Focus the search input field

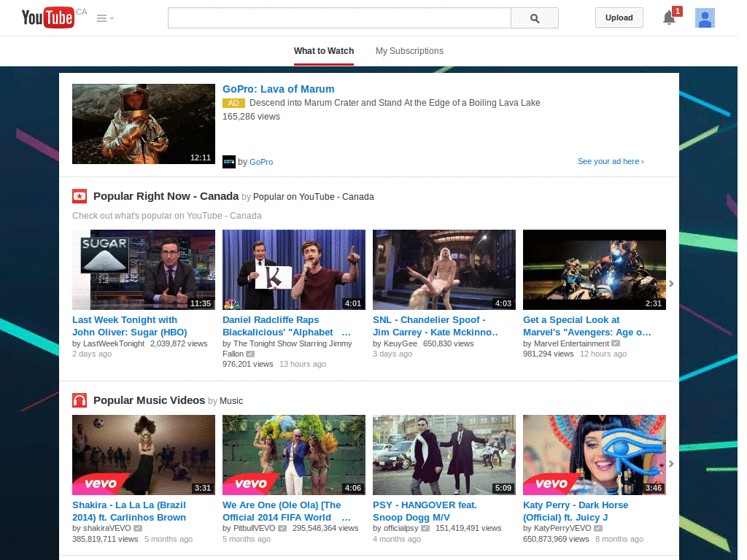pyautogui.click(x=339, y=18)
